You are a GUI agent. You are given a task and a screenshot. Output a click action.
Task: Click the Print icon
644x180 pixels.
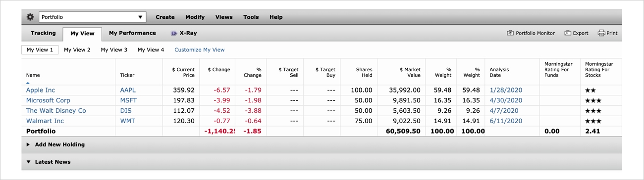pos(601,33)
